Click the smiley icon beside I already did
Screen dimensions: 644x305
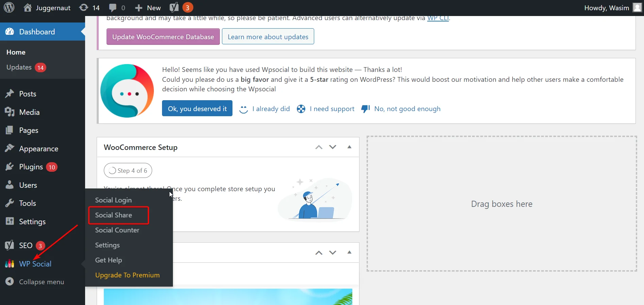(243, 109)
